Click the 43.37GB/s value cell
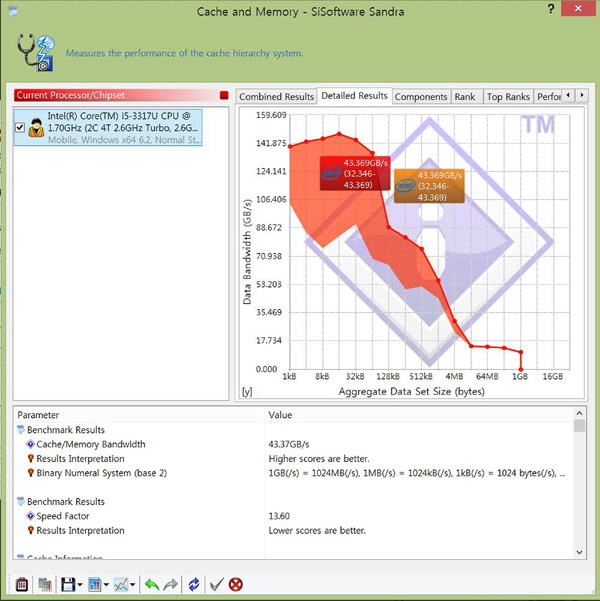Image resolution: width=600 pixels, height=601 pixels. pyautogui.click(x=289, y=444)
